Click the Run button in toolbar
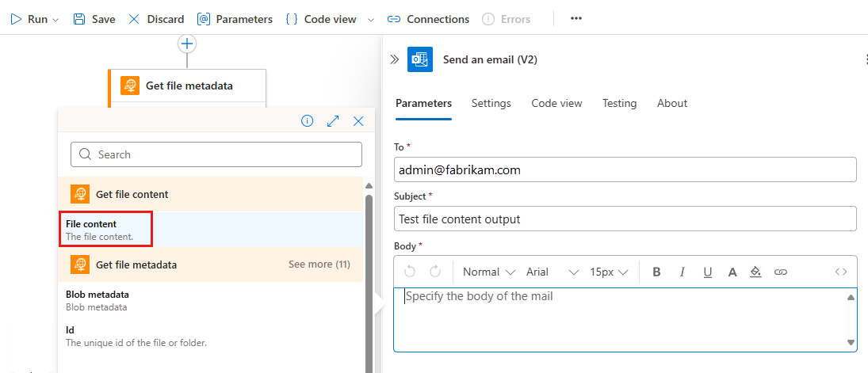This screenshot has width=868, height=373. [x=29, y=19]
